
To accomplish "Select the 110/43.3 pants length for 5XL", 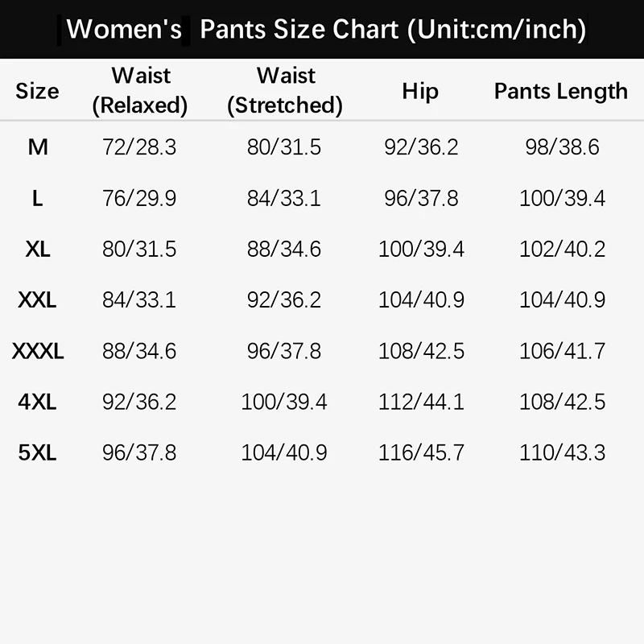I will [562, 452].
